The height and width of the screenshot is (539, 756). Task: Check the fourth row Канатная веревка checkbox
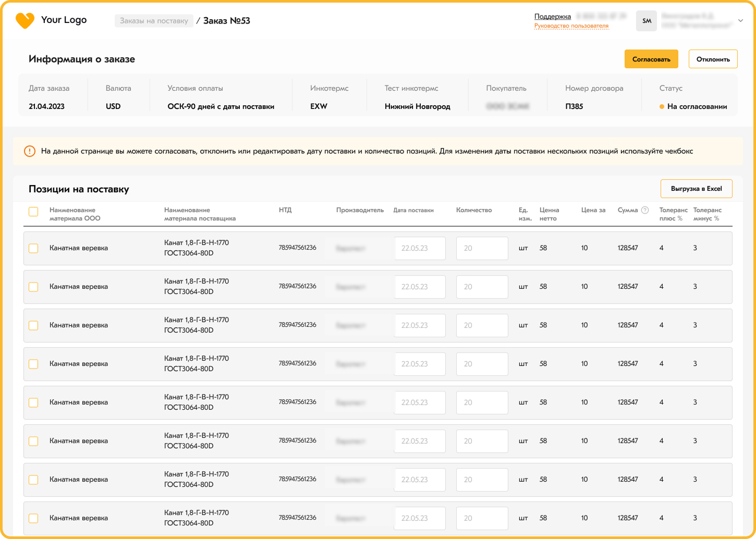(x=33, y=364)
